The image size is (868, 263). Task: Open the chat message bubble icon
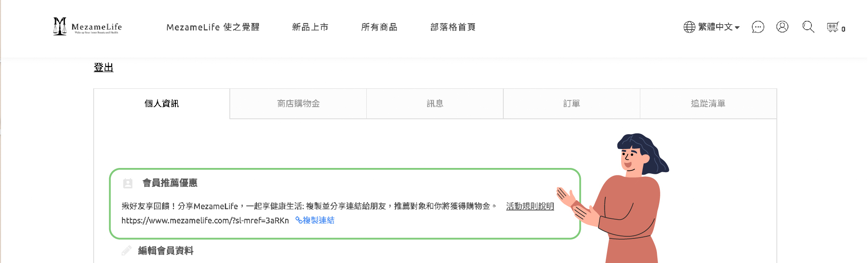[758, 27]
